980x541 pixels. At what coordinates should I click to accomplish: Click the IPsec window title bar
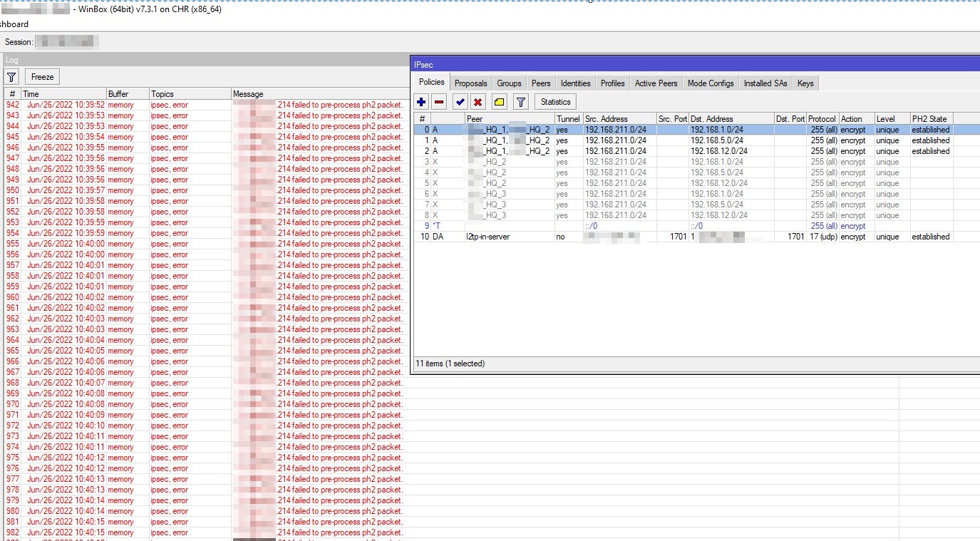(x=696, y=64)
